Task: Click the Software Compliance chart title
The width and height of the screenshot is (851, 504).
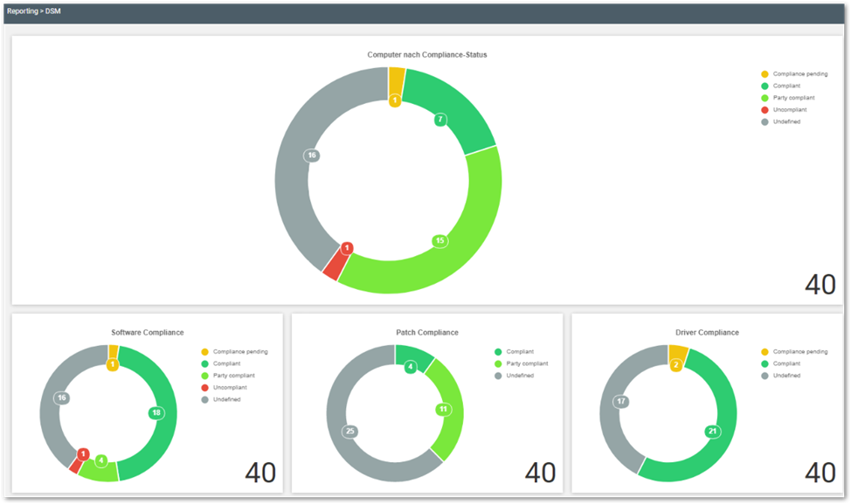Action: click(x=148, y=333)
